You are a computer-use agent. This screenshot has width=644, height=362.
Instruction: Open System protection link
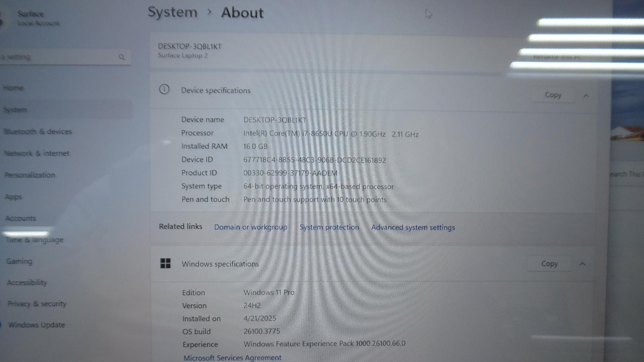[x=329, y=227]
